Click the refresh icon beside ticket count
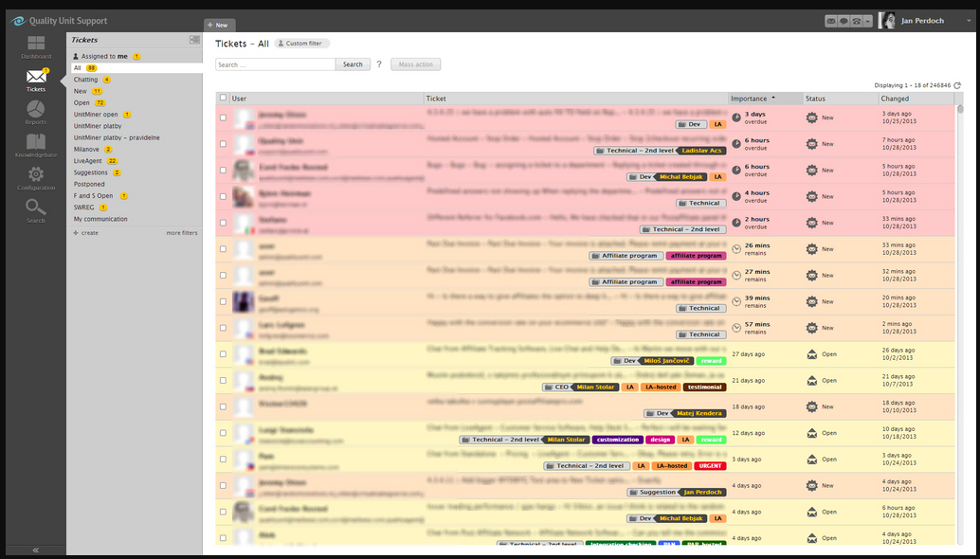This screenshot has height=559, width=980. point(957,85)
